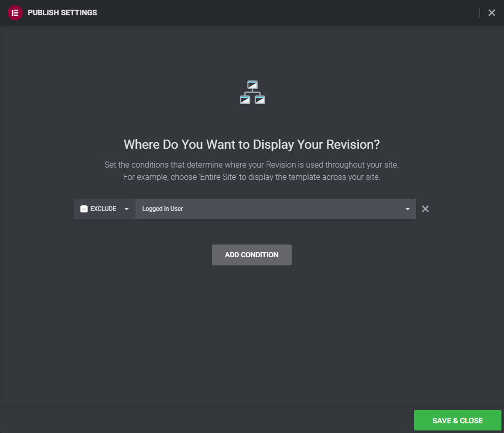Click the SAVE & CLOSE button
This screenshot has height=433, width=504.
[x=457, y=420]
